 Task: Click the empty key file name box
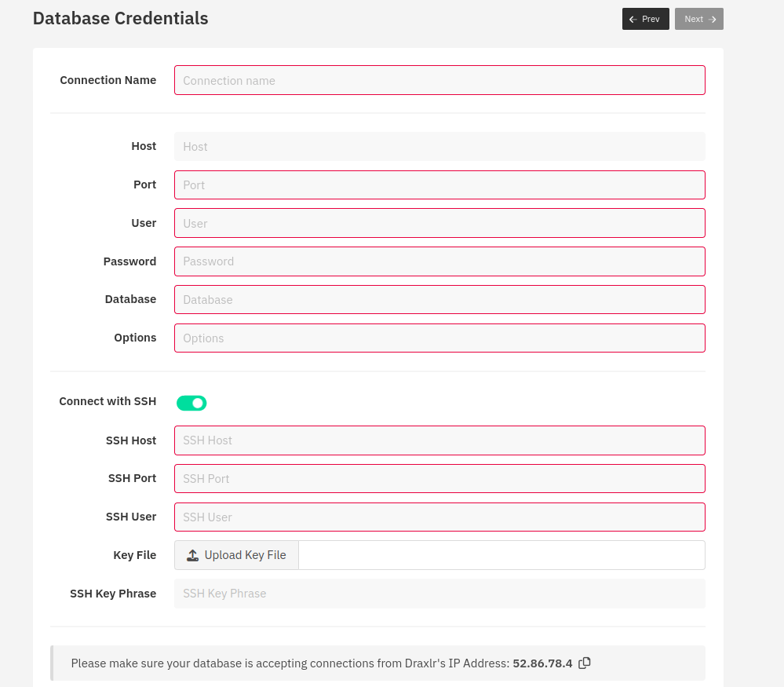(501, 555)
